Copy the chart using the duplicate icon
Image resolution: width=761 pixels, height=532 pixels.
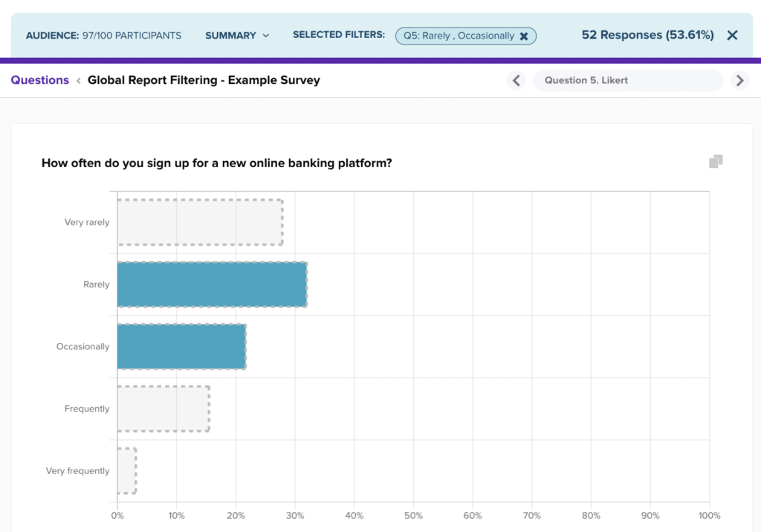(716, 162)
